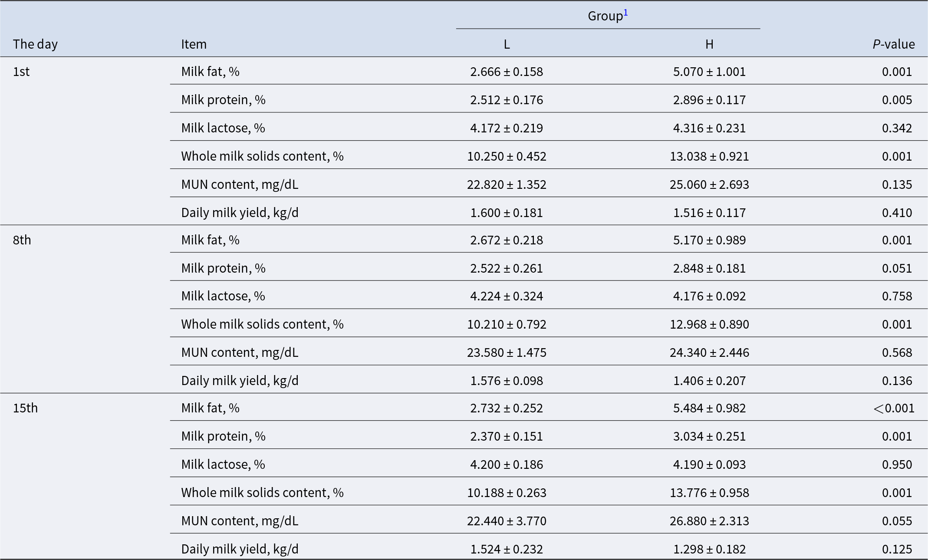The image size is (928, 560).
Task: Click the 1.600 ± 0.181 daily milk yield value
Action: click(x=507, y=212)
